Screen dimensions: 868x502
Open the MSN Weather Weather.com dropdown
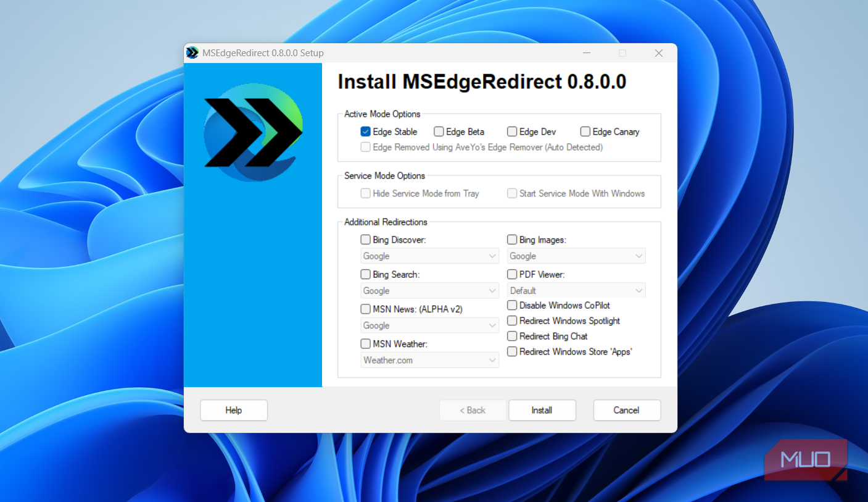click(x=430, y=360)
